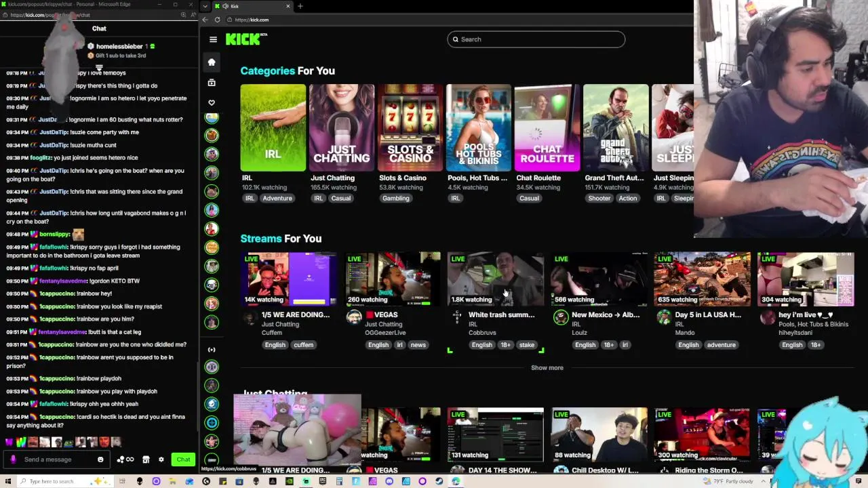
Task: Click the Send a message field
Action: [58, 460]
